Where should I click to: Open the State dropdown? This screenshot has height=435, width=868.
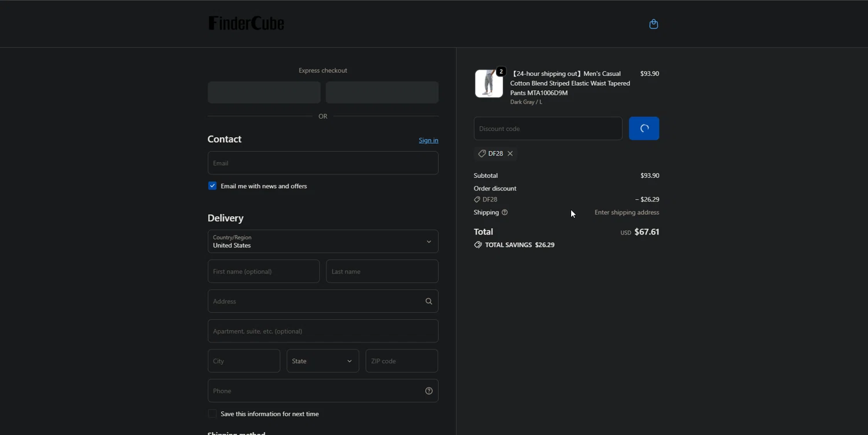click(323, 361)
